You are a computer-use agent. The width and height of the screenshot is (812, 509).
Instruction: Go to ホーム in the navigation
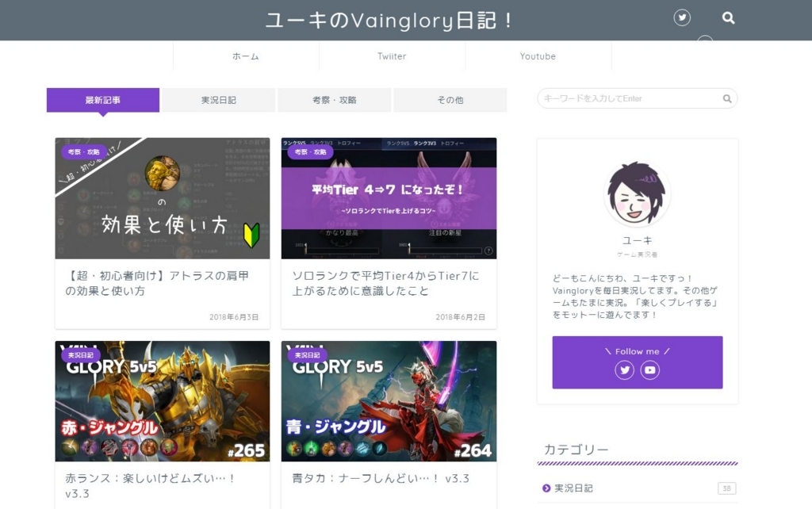click(246, 56)
